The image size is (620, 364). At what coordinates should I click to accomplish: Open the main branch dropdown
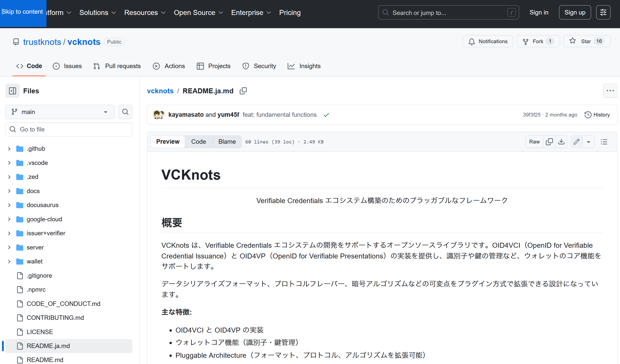pyautogui.click(x=60, y=112)
